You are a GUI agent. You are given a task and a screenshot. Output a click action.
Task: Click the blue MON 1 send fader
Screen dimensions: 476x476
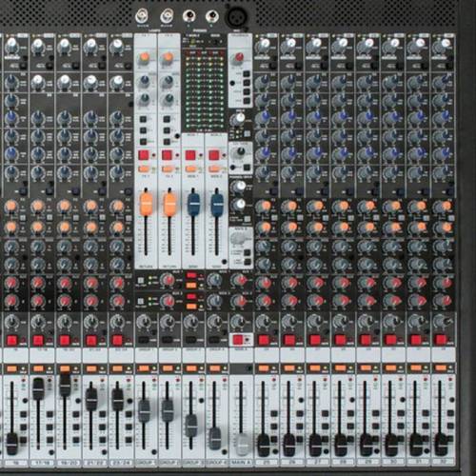[x=193, y=205]
